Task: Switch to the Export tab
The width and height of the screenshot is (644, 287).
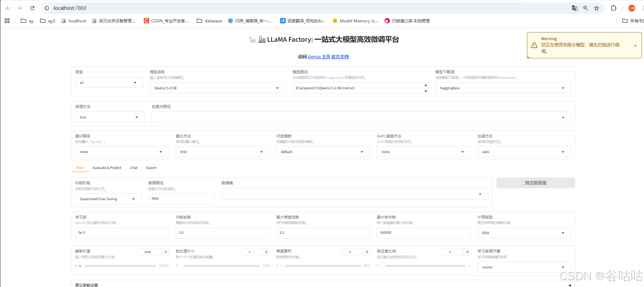Action: 151,168
